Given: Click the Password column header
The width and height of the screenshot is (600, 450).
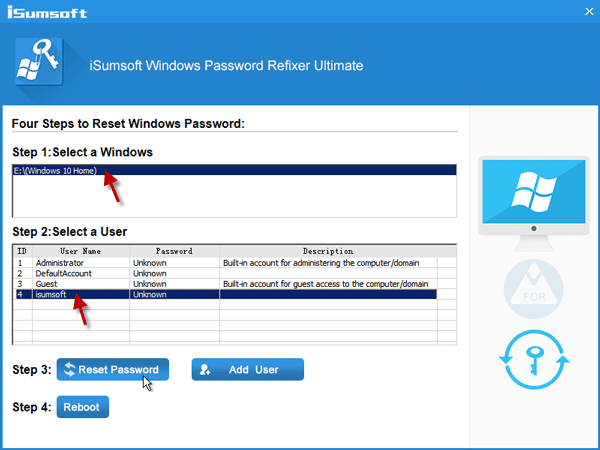Looking at the screenshot, I should (x=174, y=251).
